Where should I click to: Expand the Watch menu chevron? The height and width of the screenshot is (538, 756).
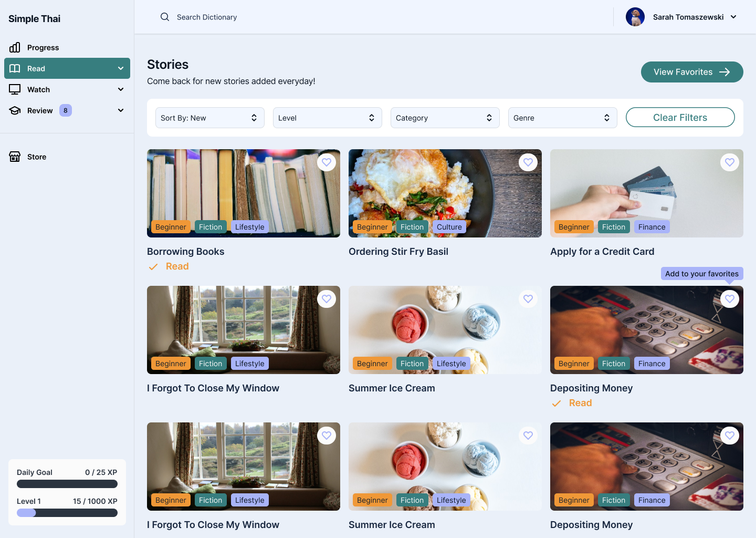[x=121, y=89]
